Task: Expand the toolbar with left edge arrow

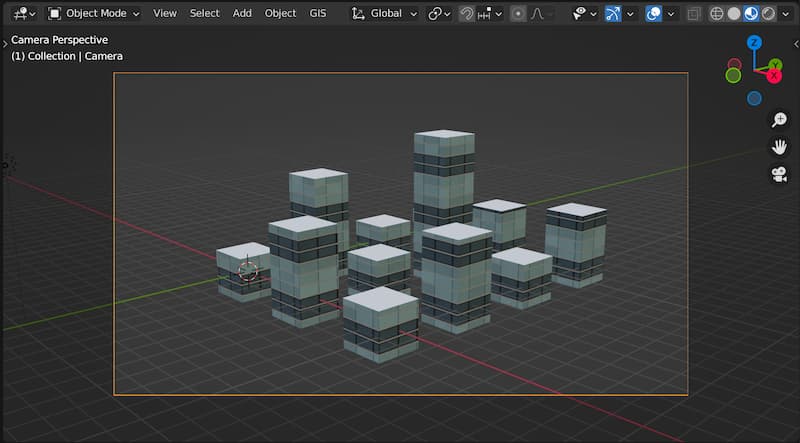Action: pyautogui.click(x=5, y=43)
